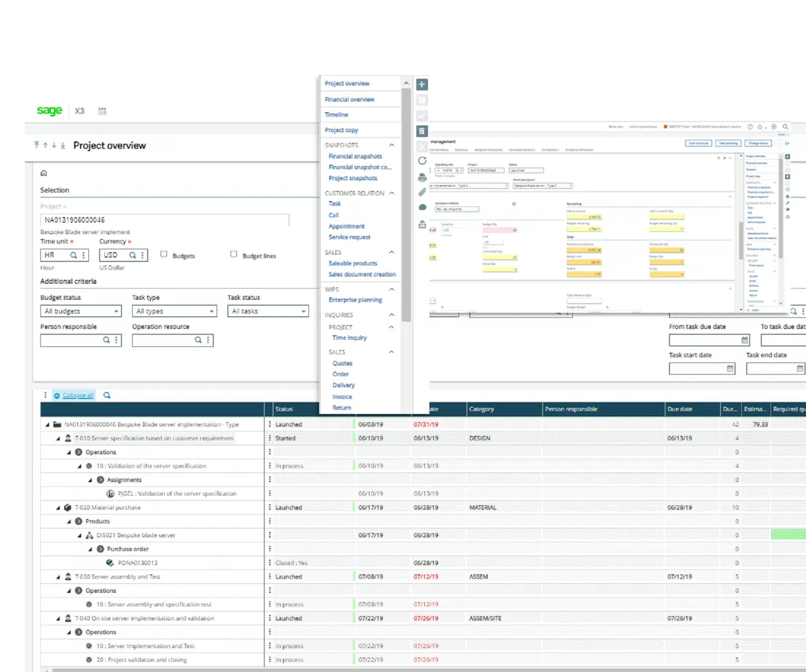Enable the Budget lines checkbox
This screenshot has width=806, height=672.
click(234, 254)
